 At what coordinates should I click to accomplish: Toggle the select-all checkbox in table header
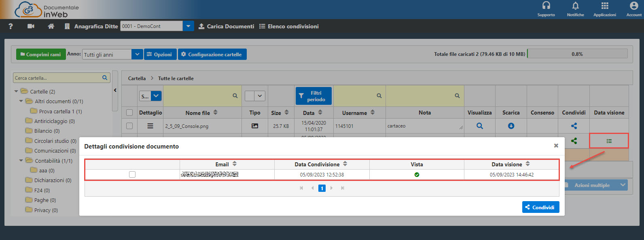coord(129,113)
